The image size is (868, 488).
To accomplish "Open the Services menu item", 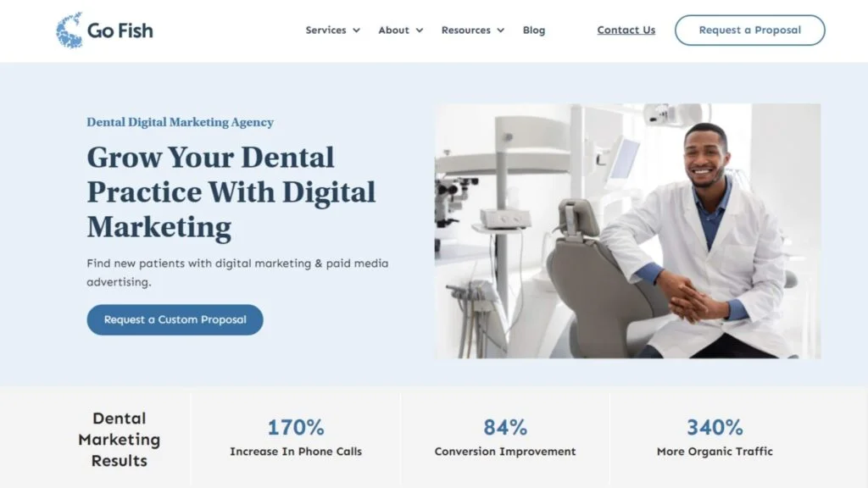I will (x=326, y=30).
